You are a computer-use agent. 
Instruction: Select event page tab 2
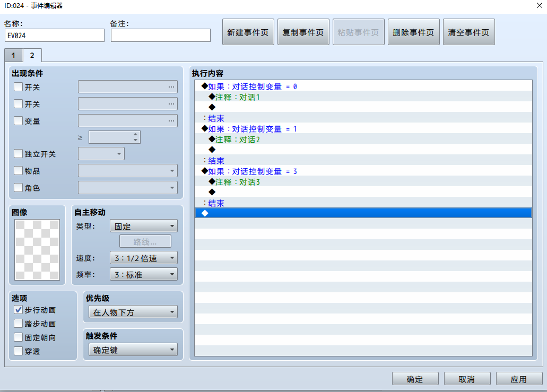(x=32, y=56)
